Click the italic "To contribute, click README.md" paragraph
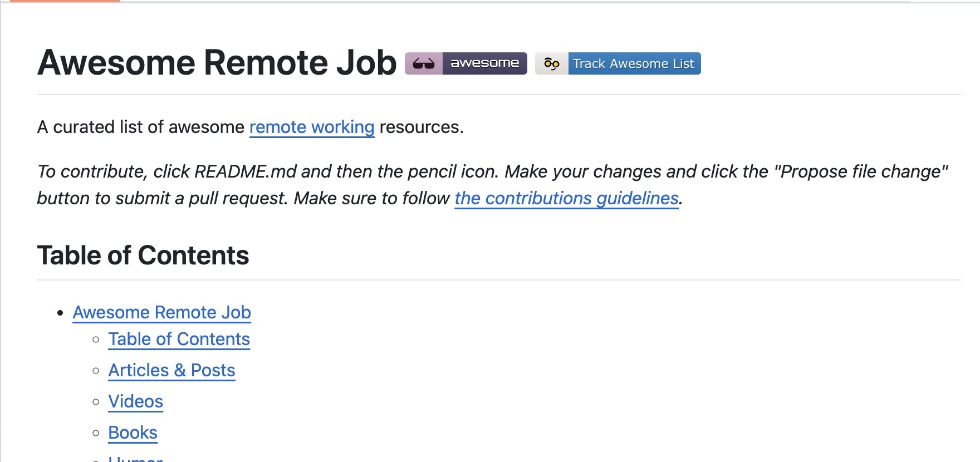 [x=492, y=185]
